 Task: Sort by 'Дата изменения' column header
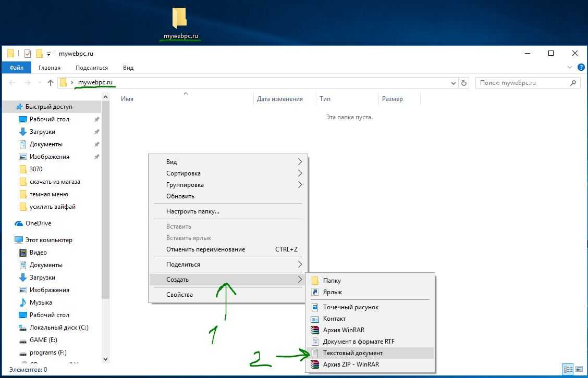(280, 99)
